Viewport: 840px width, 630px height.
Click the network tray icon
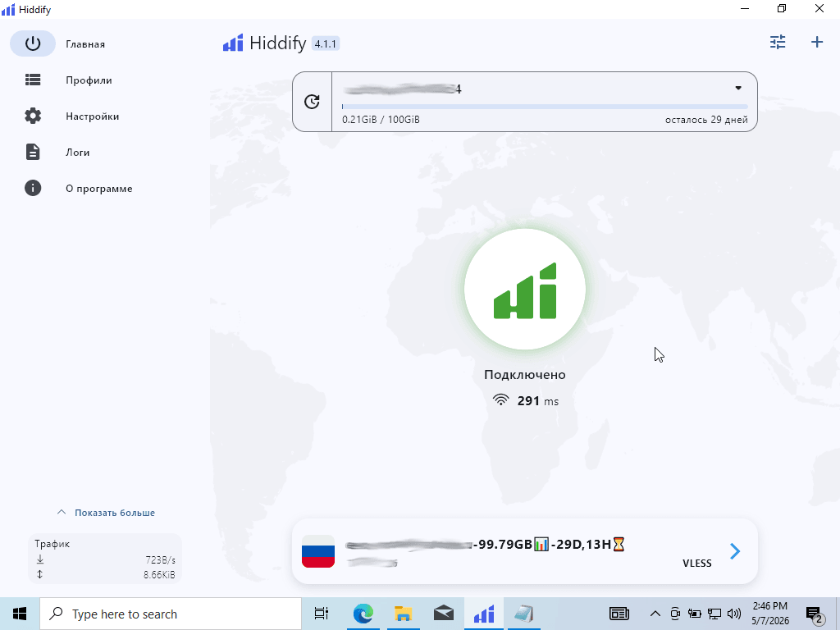coord(714,614)
